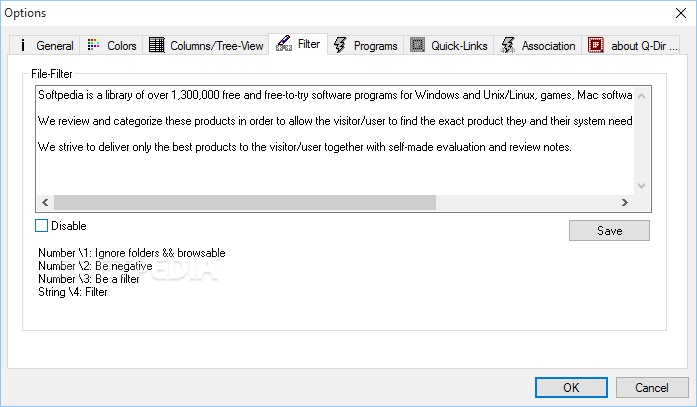The height and width of the screenshot is (407, 697).
Task: Click the Filter tab pencil icon
Action: pyautogui.click(x=284, y=43)
